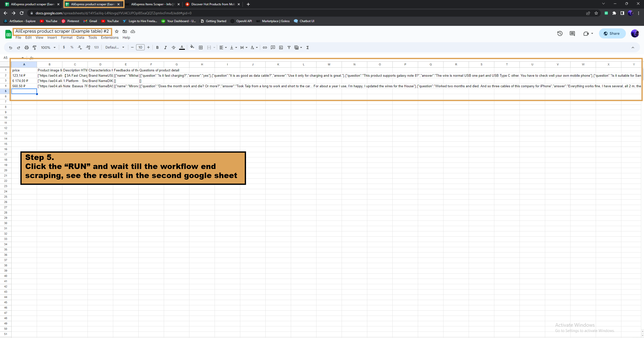Image resolution: width=644 pixels, height=338 pixels.
Task: Reload the current page
Action: (x=22, y=13)
